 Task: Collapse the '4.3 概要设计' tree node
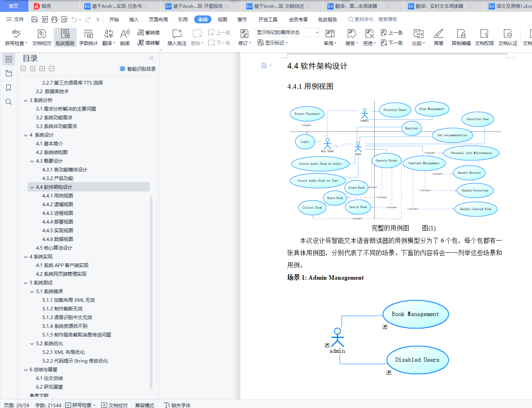pos(32,161)
